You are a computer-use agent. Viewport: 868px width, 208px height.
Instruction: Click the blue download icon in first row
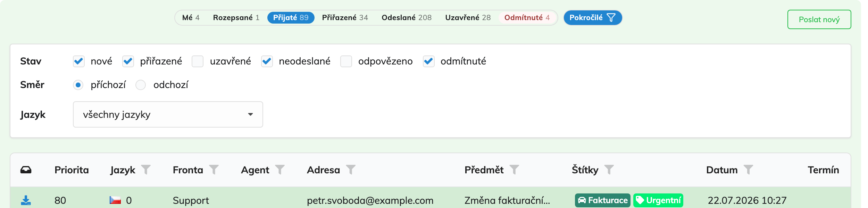[26, 200]
